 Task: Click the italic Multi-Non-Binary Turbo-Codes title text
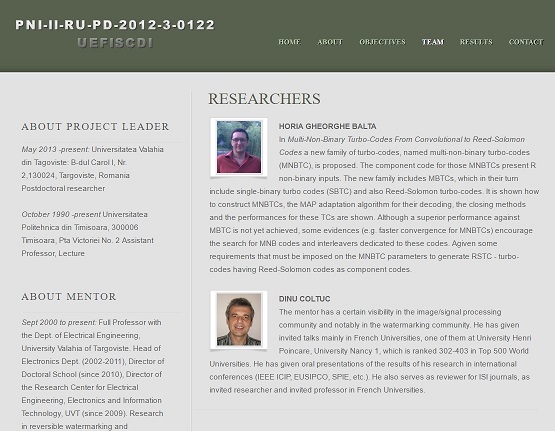coord(402,146)
